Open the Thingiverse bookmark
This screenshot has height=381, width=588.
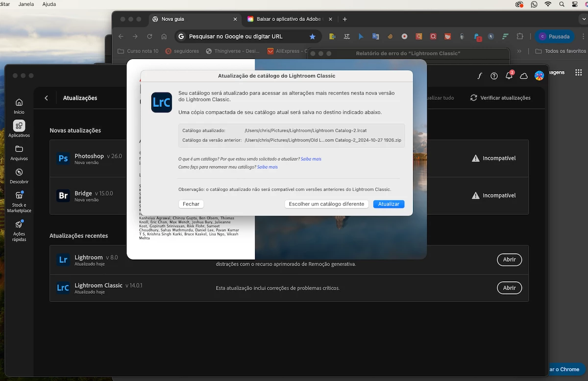tap(233, 51)
